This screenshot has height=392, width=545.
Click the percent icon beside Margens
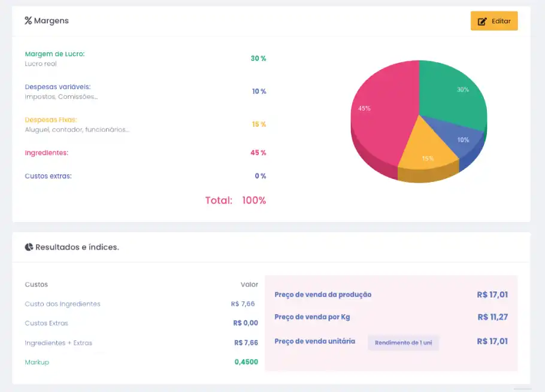coord(28,21)
